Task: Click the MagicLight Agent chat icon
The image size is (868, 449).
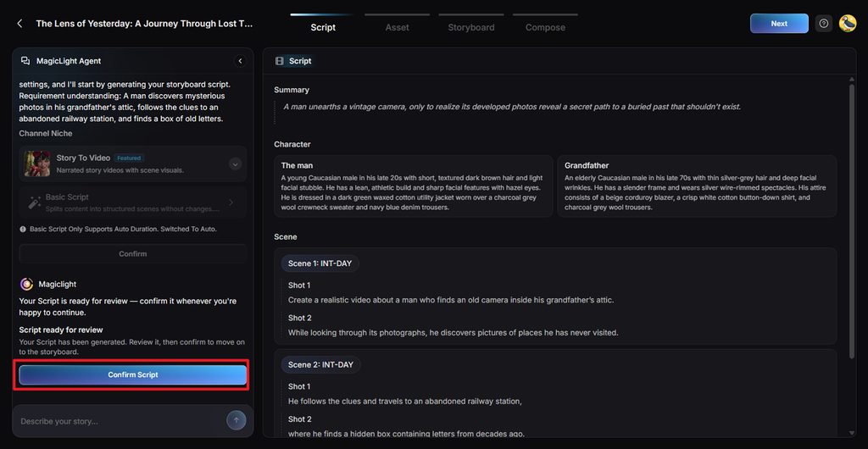Action: 25,61
